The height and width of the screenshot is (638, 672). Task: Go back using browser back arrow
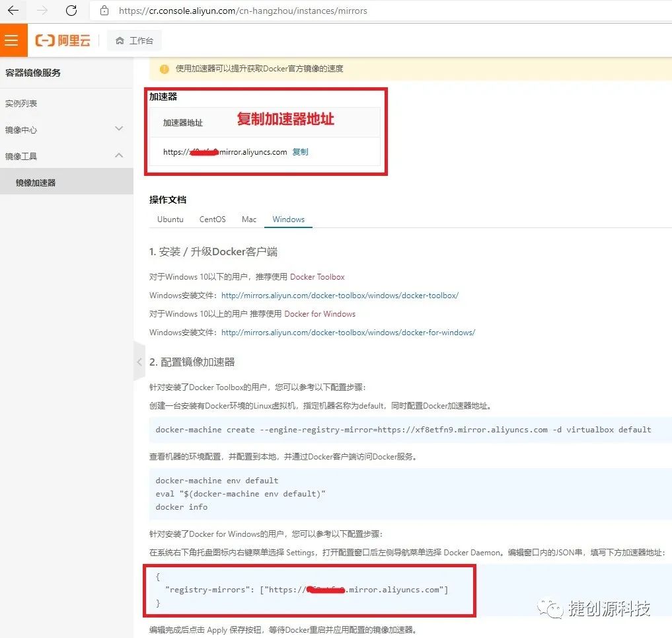pos(13,11)
